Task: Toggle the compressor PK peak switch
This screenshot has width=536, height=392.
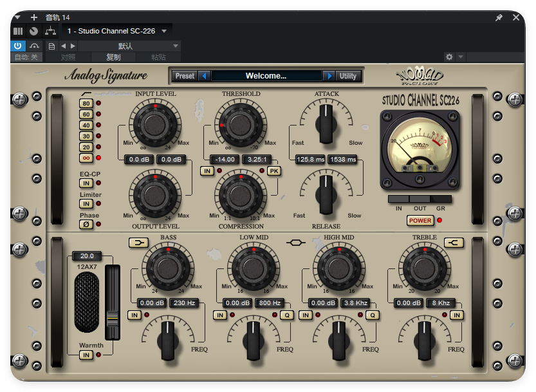Action: point(274,171)
